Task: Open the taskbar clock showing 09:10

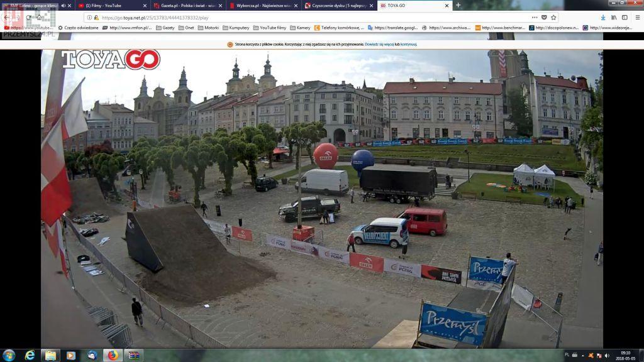Action: (x=625, y=356)
